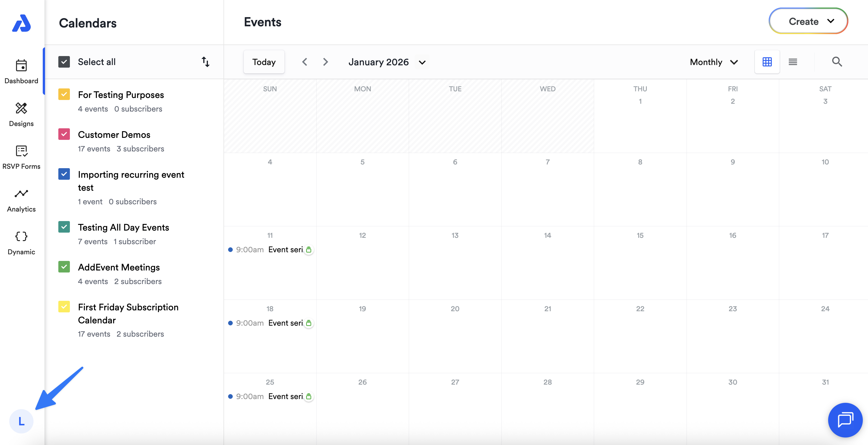This screenshot has width=868, height=445.
Task: Go to next month arrow
Action: tap(325, 62)
